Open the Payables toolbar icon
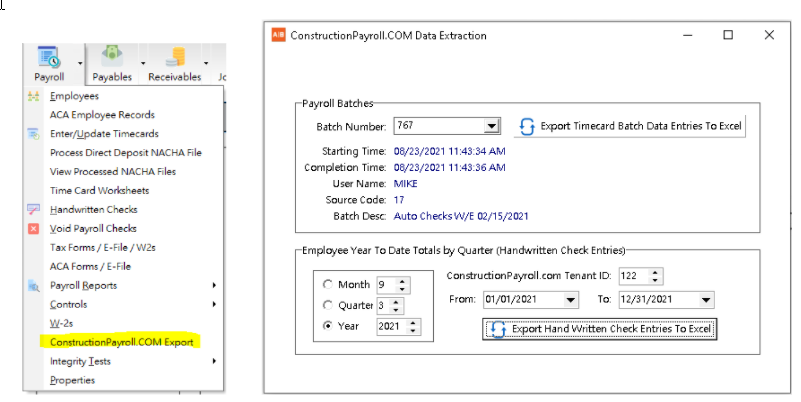801x402 pixels. coord(112,56)
